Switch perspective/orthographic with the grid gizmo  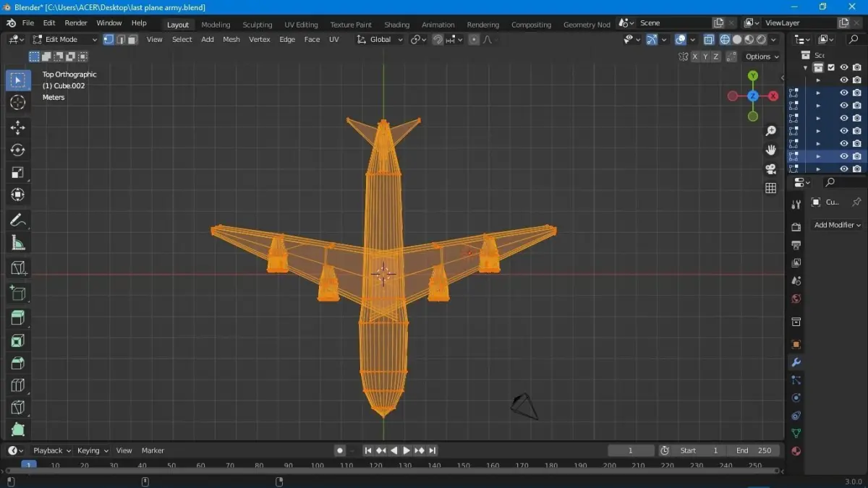(x=771, y=188)
